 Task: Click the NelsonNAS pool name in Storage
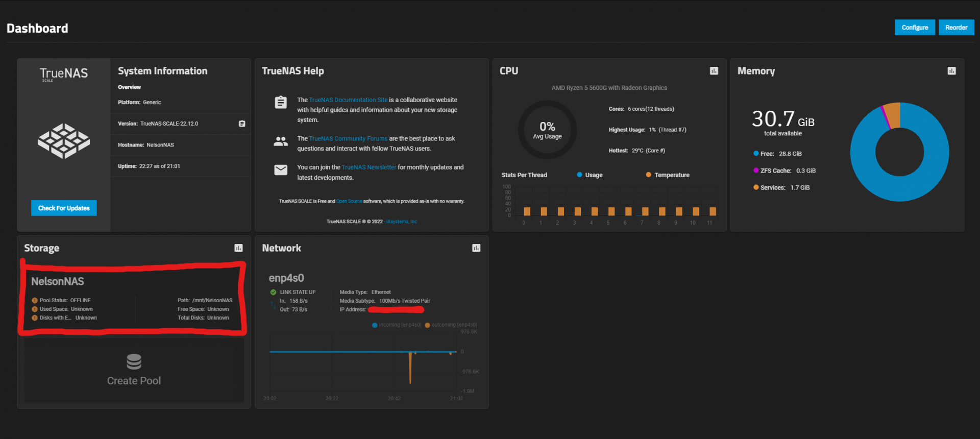58,281
